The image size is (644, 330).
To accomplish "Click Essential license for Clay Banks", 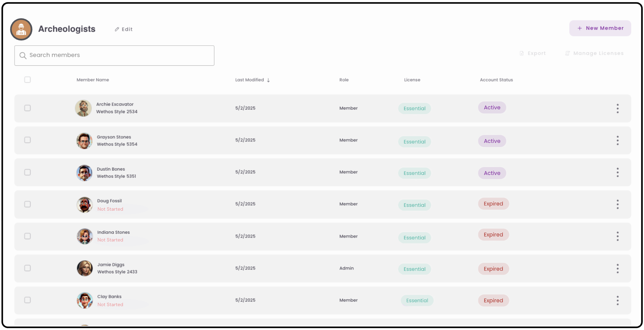I will coord(417,301).
